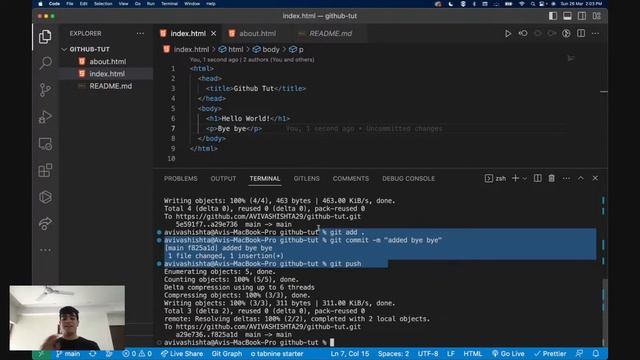
Task: Click Ln 7, Col 15 cursor position
Action: 350,353
